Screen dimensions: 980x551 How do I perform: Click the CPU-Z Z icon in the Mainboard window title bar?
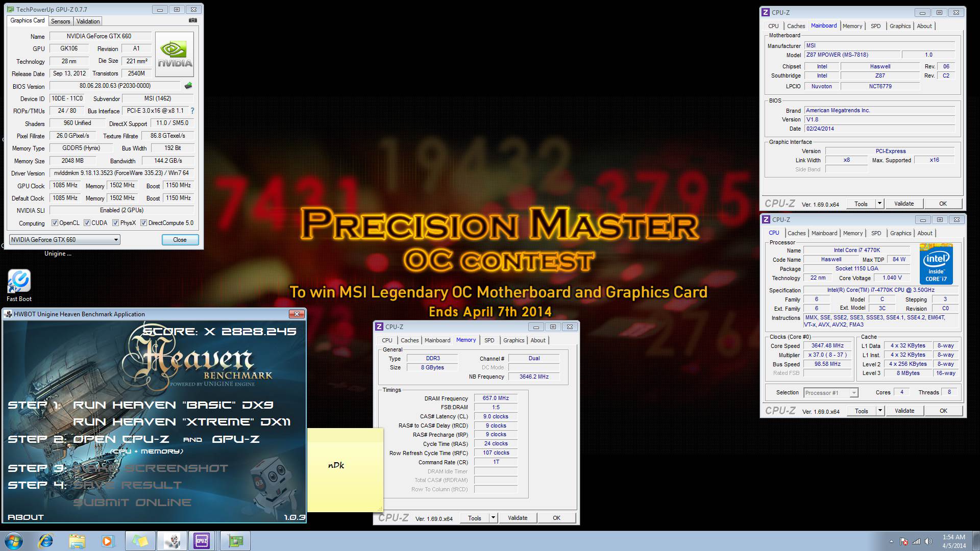(x=766, y=12)
